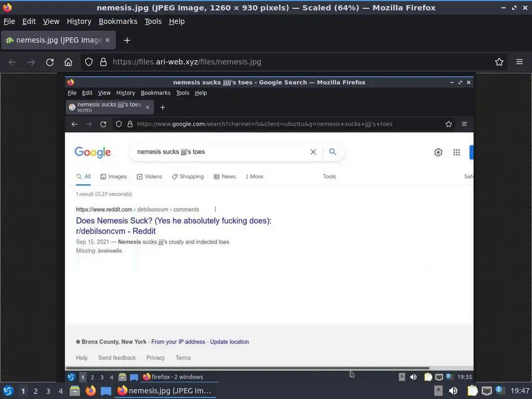Open tracking protection shield for files.ari-web.xyz
This screenshot has width=532, height=399.
pos(88,62)
